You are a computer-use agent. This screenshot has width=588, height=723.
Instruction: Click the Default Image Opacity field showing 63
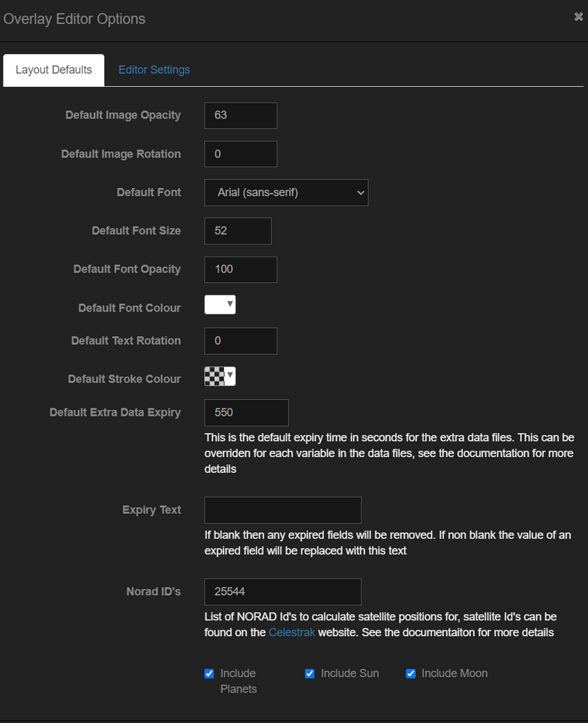click(240, 115)
